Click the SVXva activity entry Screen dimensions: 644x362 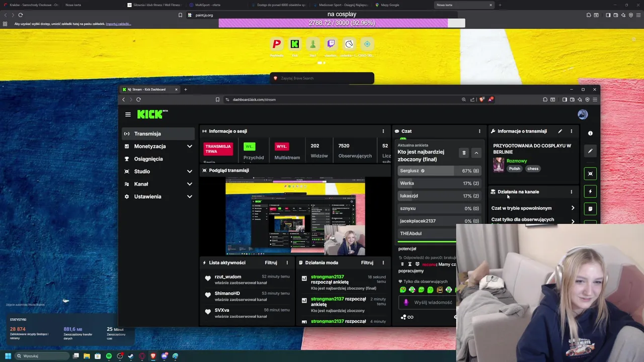coord(247,313)
